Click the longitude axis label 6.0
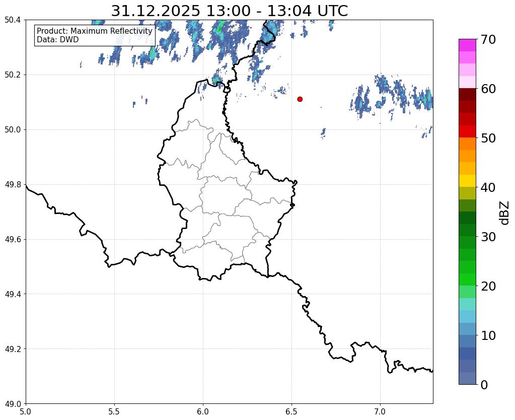Image resolution: width=515 pixels, height=420 pixels. pyautogui.click(x=203, y=412)
